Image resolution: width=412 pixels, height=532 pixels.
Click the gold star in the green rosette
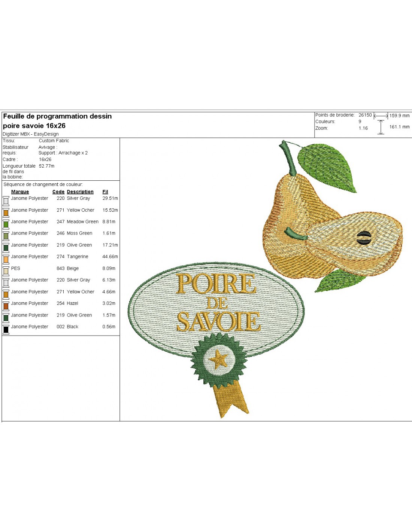click(x=219, y=360)
